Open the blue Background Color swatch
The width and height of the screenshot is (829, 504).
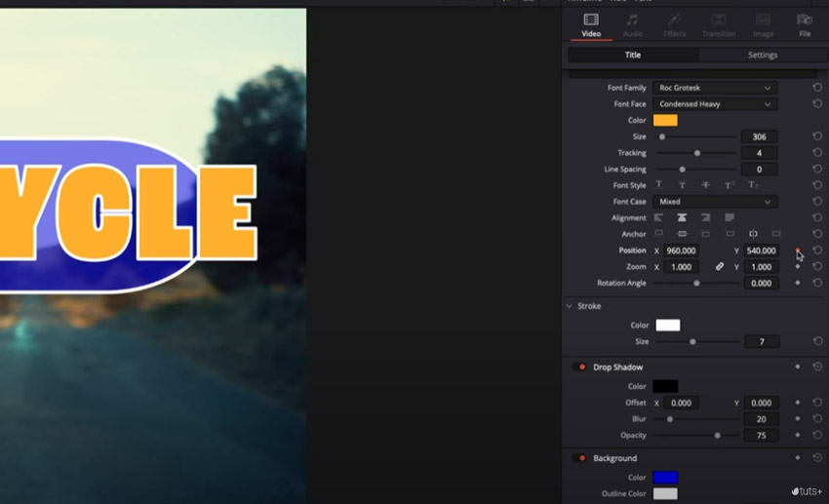point(665,477)
